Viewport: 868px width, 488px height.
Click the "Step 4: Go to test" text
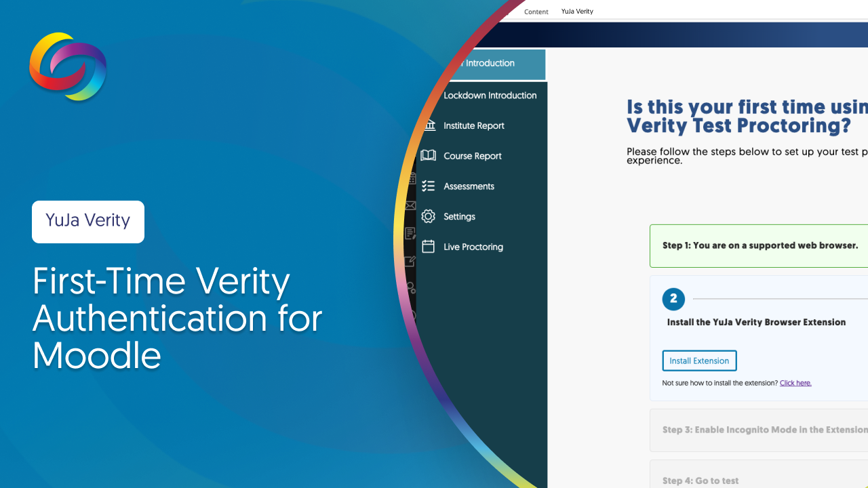701,481
